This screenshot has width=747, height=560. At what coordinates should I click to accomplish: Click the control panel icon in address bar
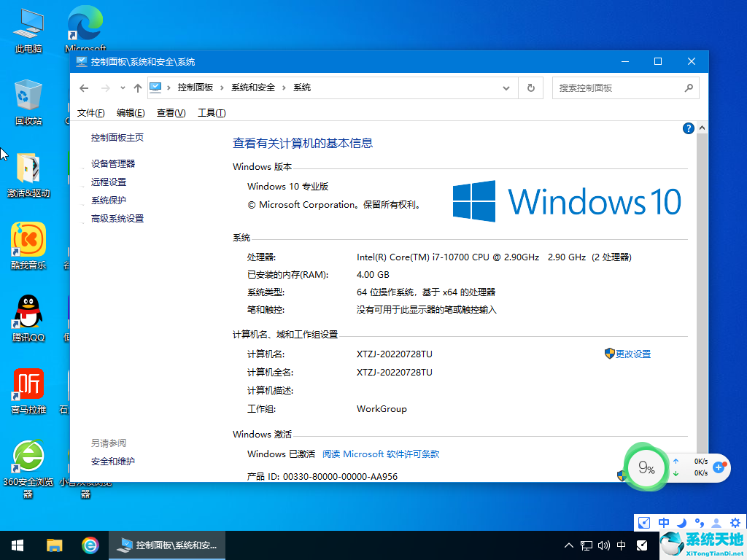click(x=155, y=87)
